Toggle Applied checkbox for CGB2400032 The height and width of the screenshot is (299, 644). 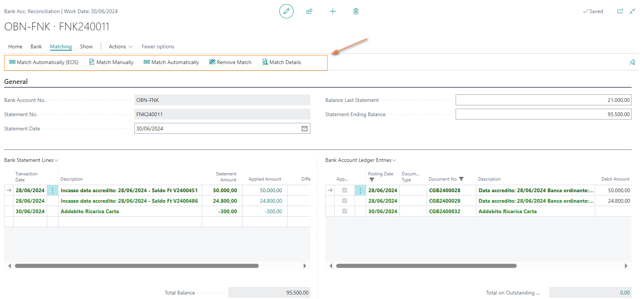[x=344, y=211]
